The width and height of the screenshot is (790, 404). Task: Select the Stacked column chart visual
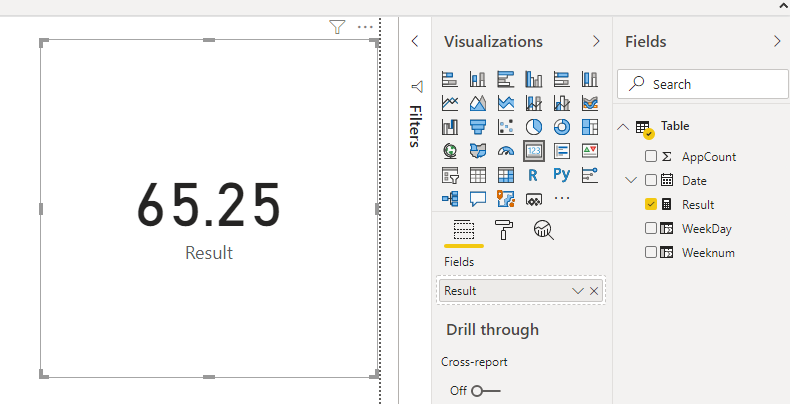[x=478, y=79]
